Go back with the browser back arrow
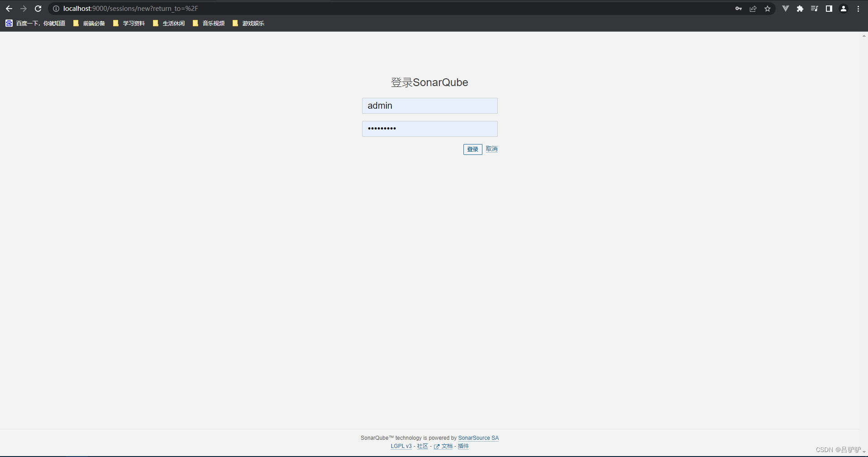The height and width of the screenshot is (457, 868). pos(9,9)
